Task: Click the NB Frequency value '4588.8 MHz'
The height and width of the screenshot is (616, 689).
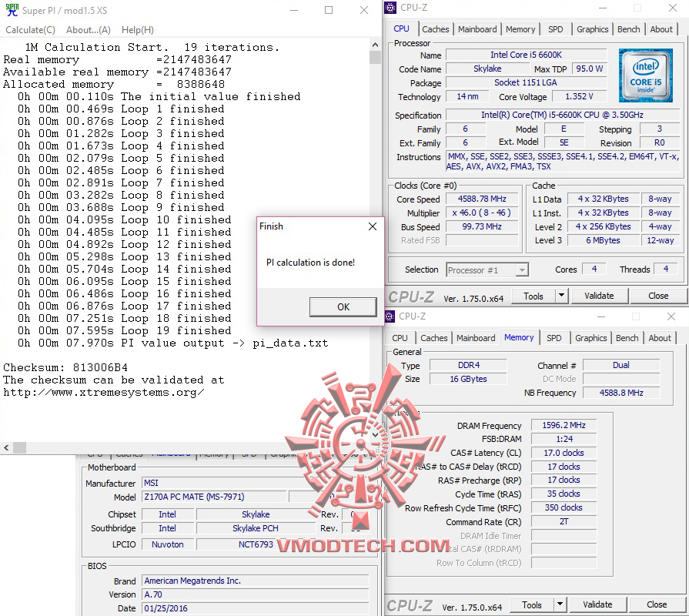Action: [x=621, y=393]
